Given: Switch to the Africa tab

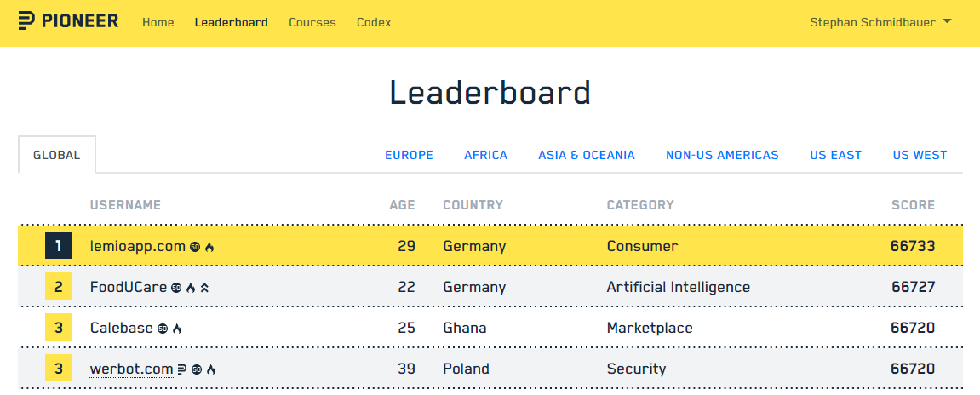Looking at the screenshot, I should (485, 155).
